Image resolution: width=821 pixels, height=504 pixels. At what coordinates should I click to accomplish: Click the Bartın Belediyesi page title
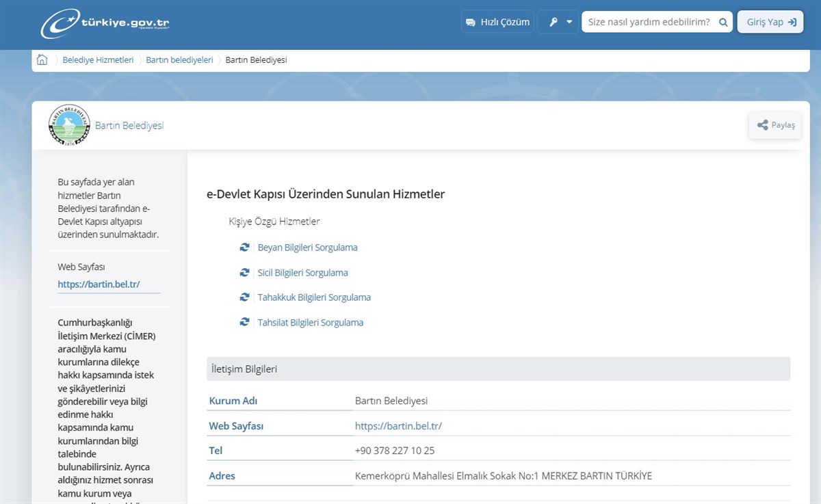point(129,126)
